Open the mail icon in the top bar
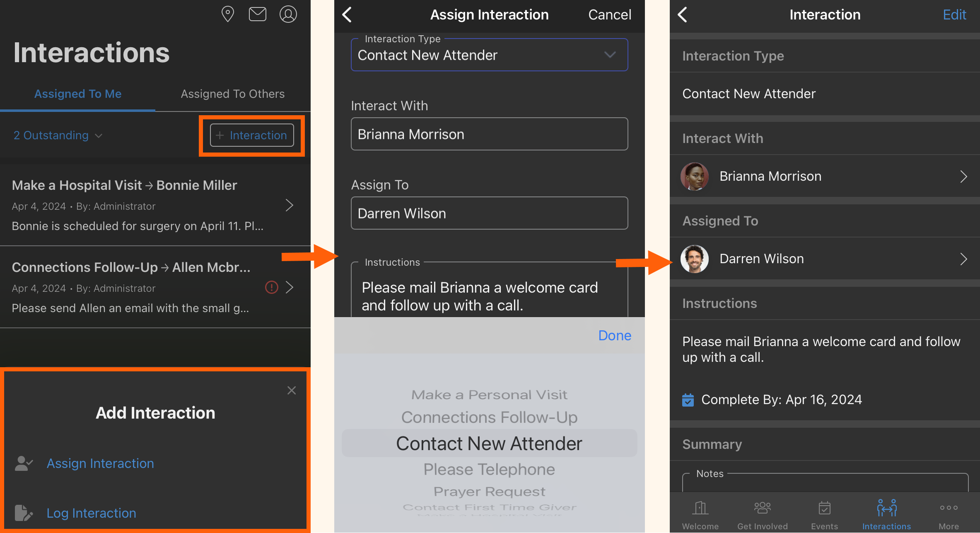The image size is (980, 533). click(x=258, y=14)
